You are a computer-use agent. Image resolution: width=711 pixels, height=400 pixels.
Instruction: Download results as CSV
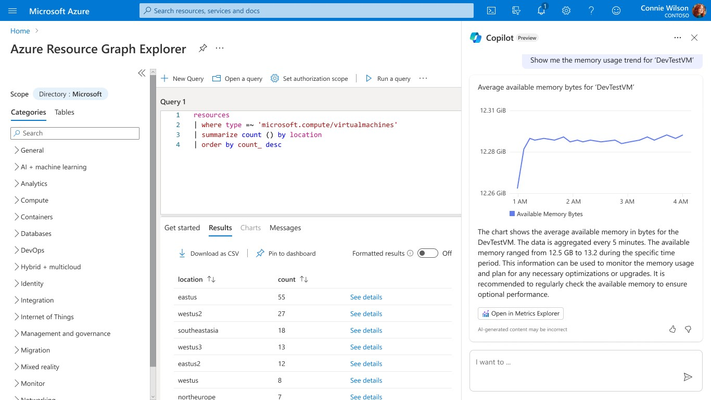(209, 254)
